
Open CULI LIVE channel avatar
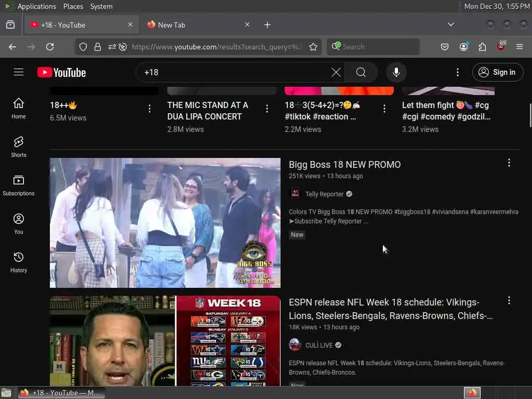tap(295, 345)
